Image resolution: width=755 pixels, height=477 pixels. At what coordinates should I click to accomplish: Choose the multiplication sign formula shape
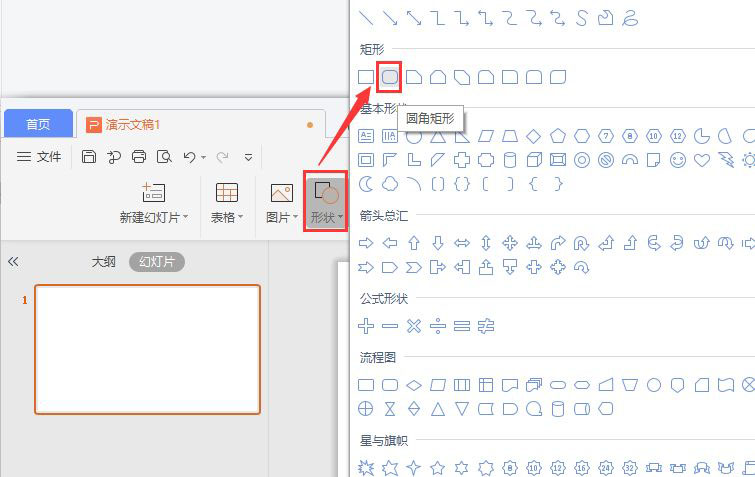pyautogui.click(x=413, y=326)
